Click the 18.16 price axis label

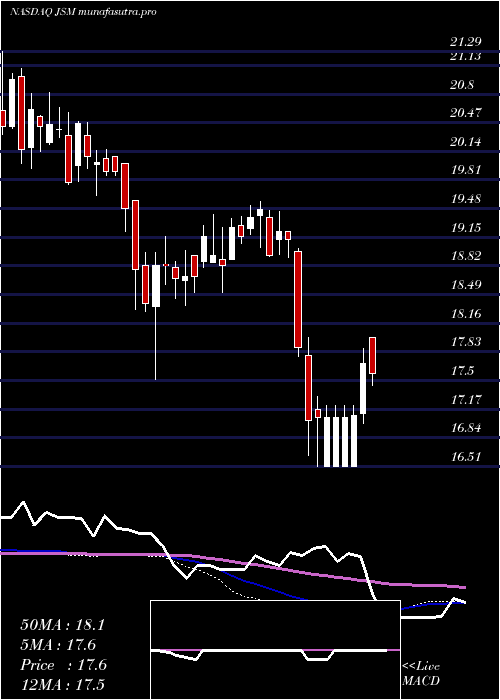point(466,313)
